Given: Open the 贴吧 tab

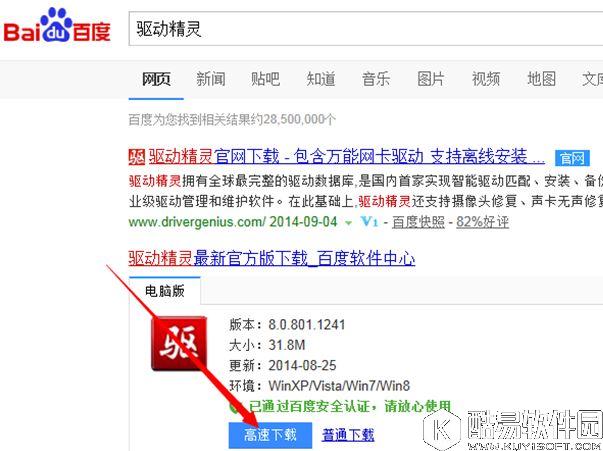Looking at the screenshot, I should click(265, 79).
